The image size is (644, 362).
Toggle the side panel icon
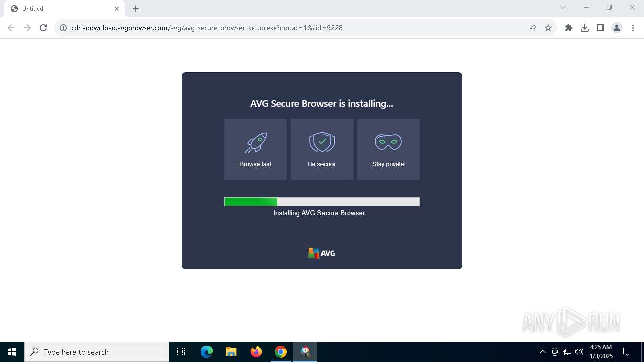coord(601,28)
